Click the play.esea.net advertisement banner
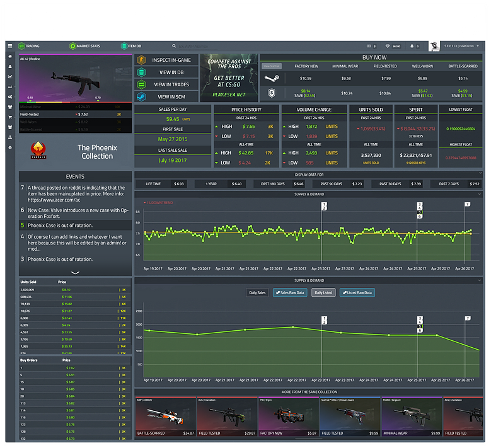 (x=229, y=78)
